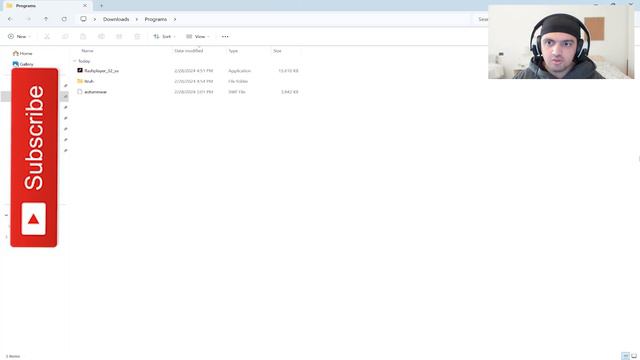Click the Share icon in toolbar
Screen dimensions: 640x360
119,36
